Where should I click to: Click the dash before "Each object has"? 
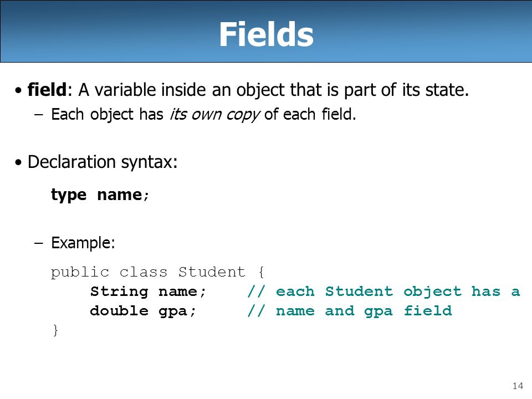[39, 115]
